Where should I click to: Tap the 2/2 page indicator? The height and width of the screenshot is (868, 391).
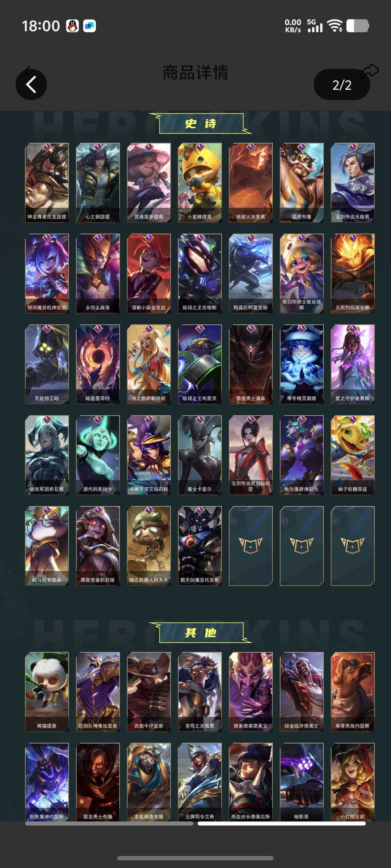tap(342, 85)
